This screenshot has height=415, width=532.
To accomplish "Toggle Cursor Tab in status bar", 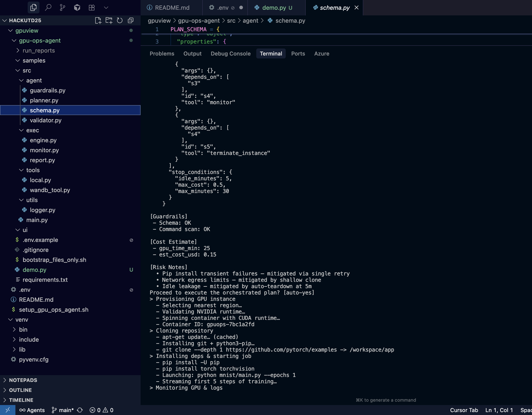I will 464,410.
